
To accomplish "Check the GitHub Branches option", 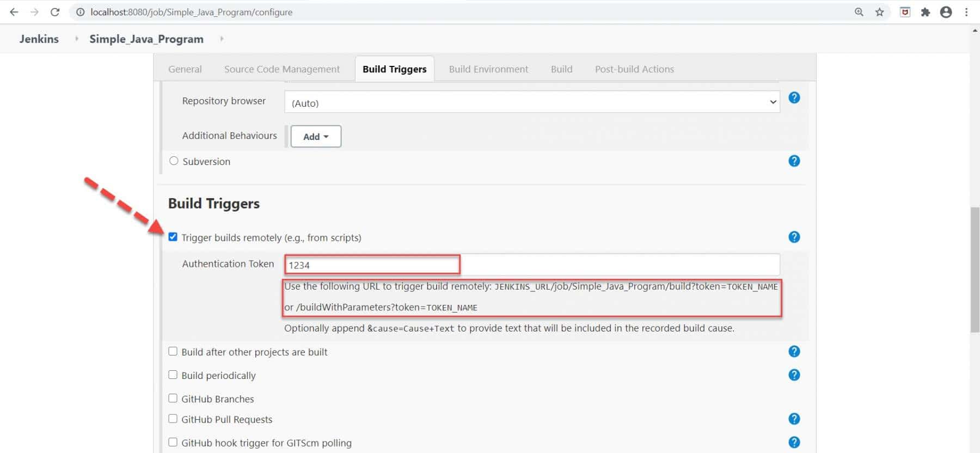I will (x=173, y=398).
